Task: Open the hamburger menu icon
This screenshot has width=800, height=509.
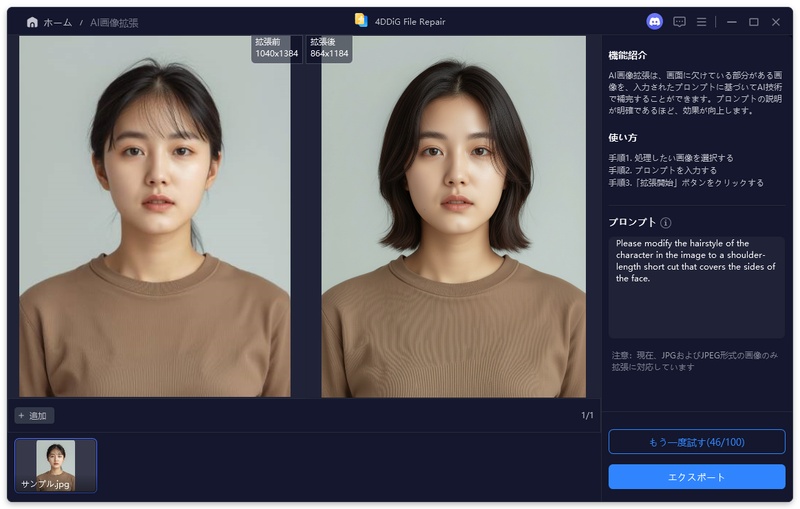Action: (x=702, y=22)
